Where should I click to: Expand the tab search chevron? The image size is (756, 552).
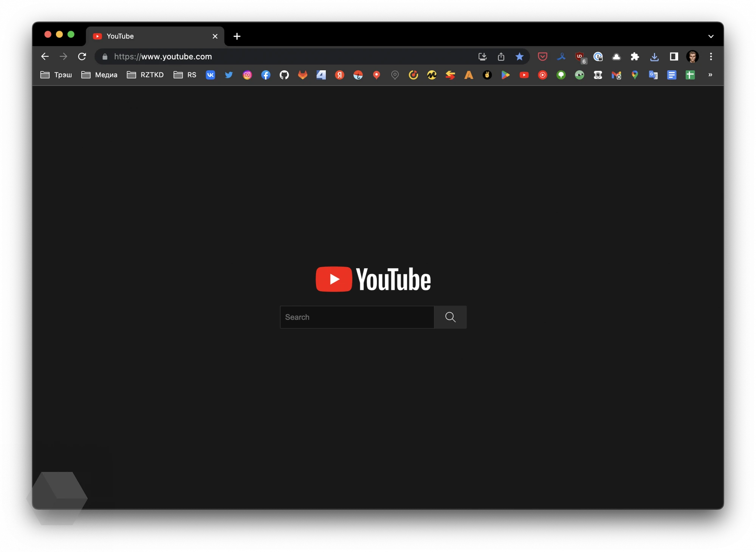click(x=711, y=36)
